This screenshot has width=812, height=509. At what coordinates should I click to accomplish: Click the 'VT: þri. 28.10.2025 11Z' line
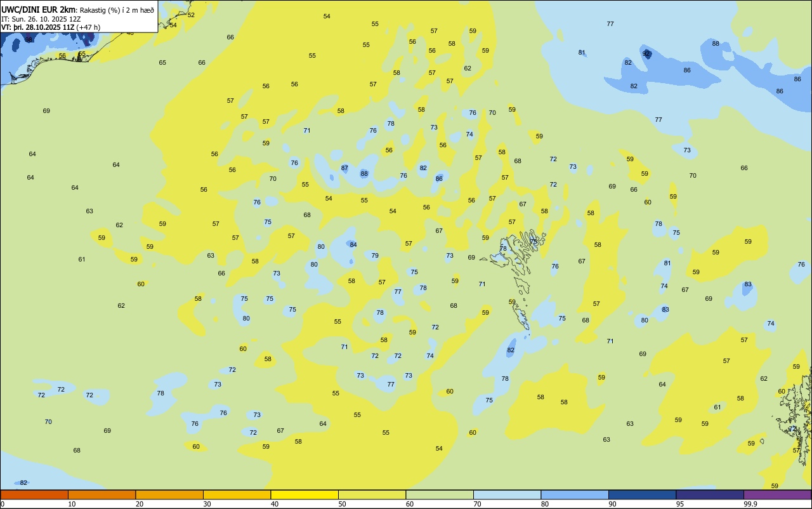37,27
